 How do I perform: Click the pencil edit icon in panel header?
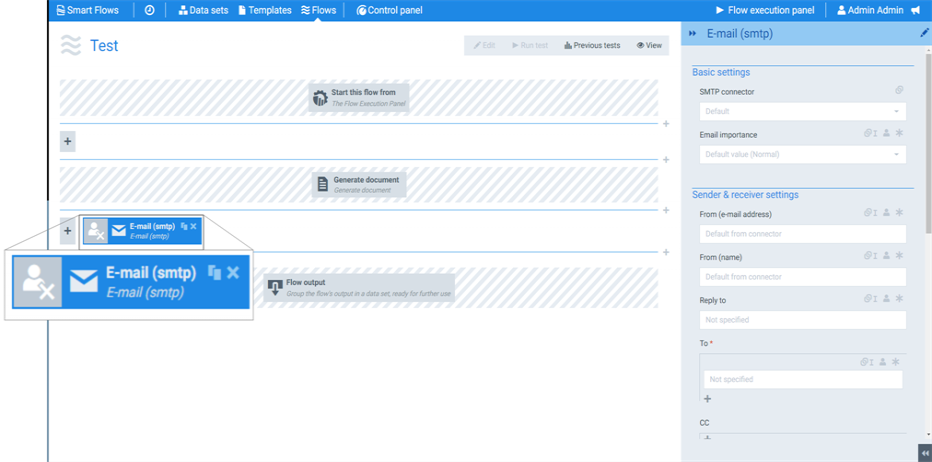tap(924, 33)
